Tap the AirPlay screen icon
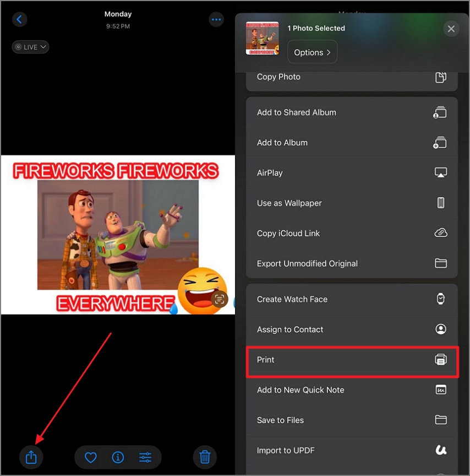 pyautogui.click(x=441, y=172)
